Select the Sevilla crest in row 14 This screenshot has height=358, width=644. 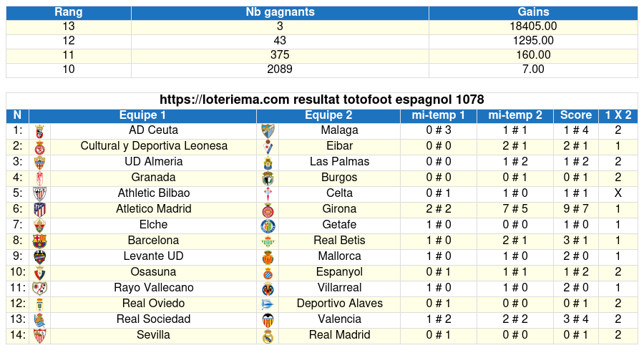point(40,336)
